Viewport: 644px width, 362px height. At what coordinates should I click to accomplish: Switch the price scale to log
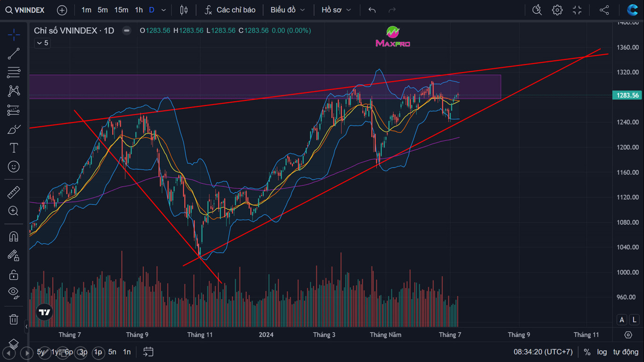(602, 352)
